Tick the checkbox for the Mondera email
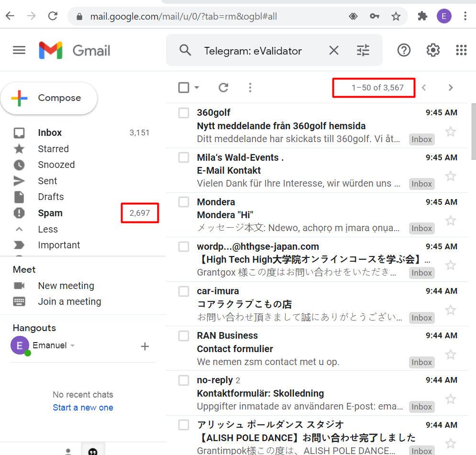The width and height of the screenshot is (476, 455). [184, 202]
